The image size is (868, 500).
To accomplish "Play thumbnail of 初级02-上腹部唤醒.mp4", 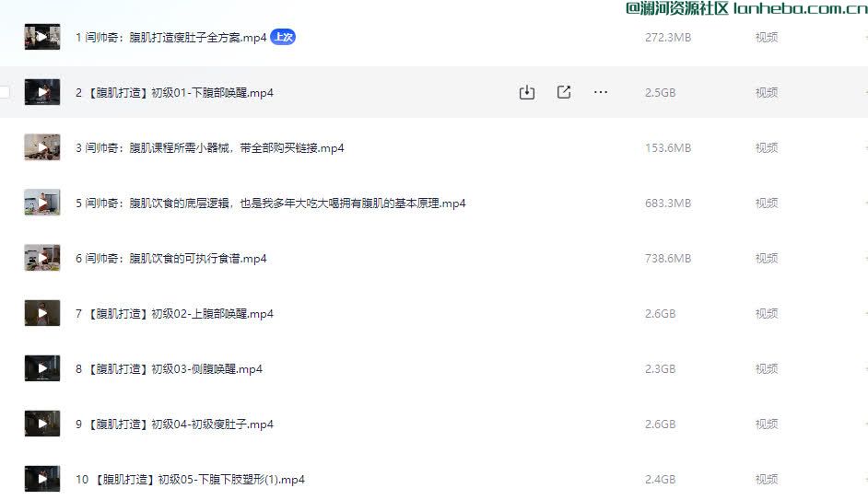I will click(42, 314).
